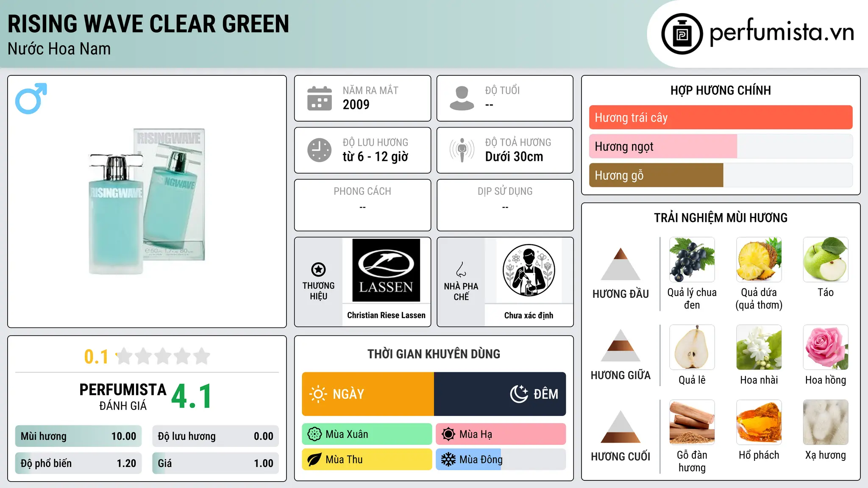Click the star badge icon above Thương hiệu
The height and width of the screenshot is (488, 868).
pos(318,269)
